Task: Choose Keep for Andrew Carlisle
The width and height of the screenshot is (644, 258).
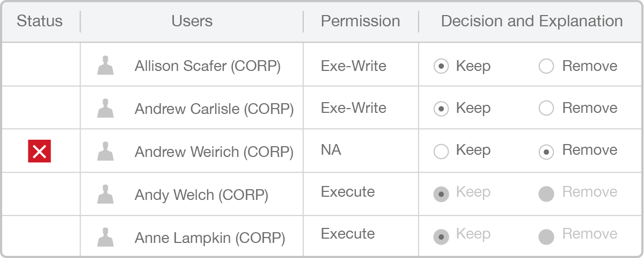Action: [x=441, y=109]
